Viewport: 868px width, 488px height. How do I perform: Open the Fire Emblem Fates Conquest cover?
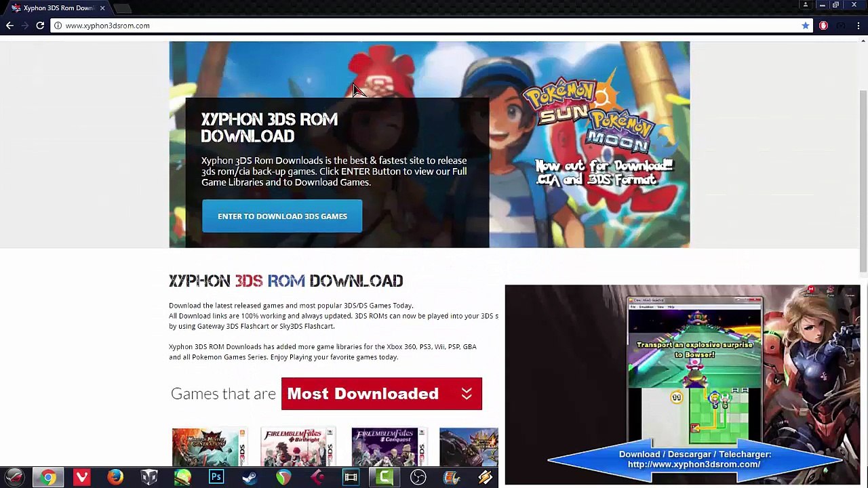389,447
